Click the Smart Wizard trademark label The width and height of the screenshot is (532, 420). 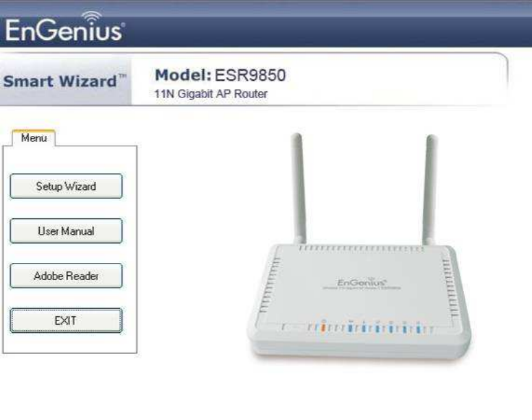click(65, 82)
